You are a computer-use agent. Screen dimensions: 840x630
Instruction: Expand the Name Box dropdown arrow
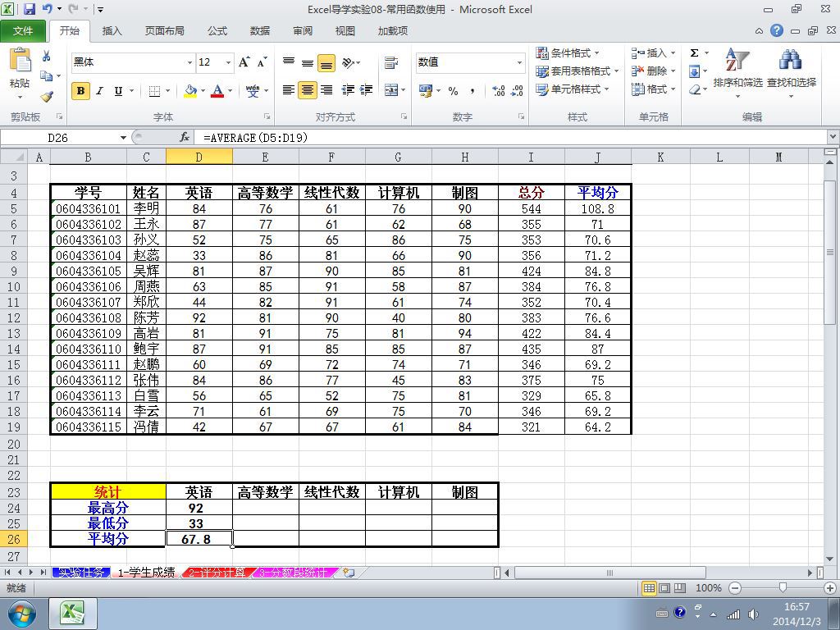(123, 138)
